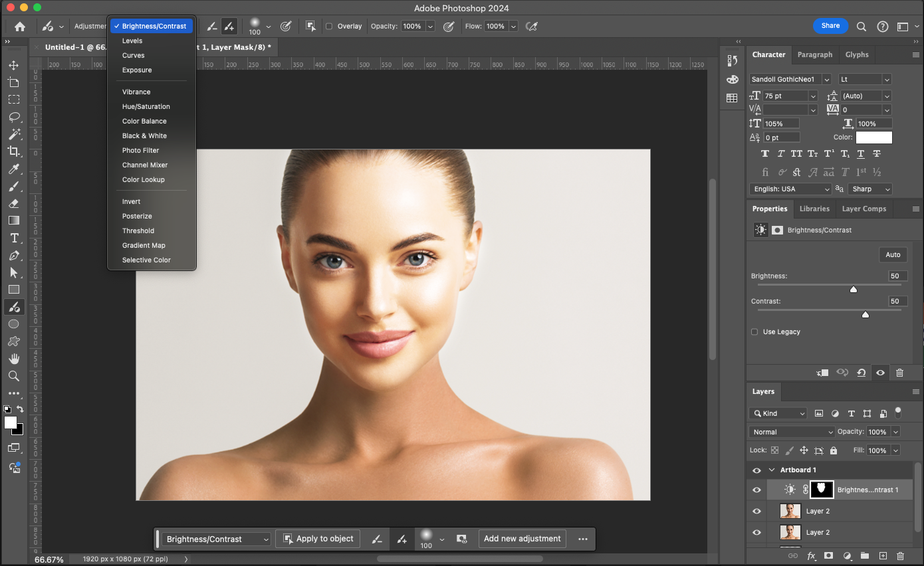Image resolution: width=924 pixels, height=566 pixels.
Task: Switch to the Libraries tab
Action: [x=814, y=209]
